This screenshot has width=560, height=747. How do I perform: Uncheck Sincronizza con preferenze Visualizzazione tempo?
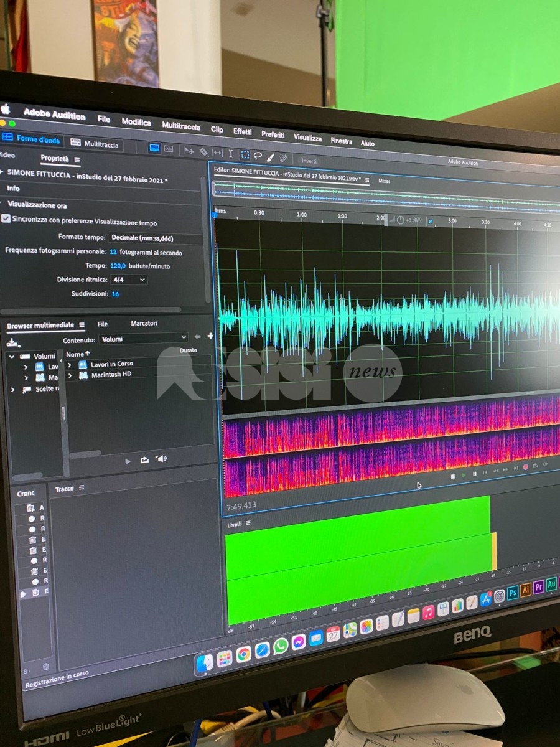6,218
